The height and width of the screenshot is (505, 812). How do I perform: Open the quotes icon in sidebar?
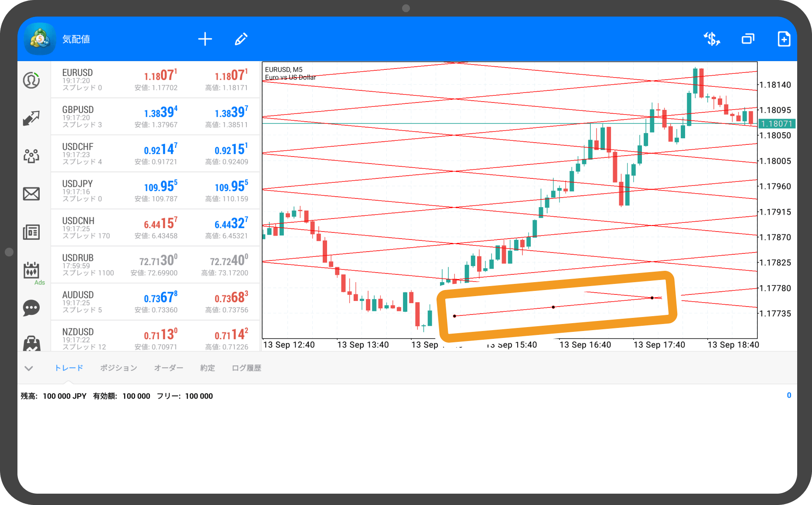(x=31, y=80)
